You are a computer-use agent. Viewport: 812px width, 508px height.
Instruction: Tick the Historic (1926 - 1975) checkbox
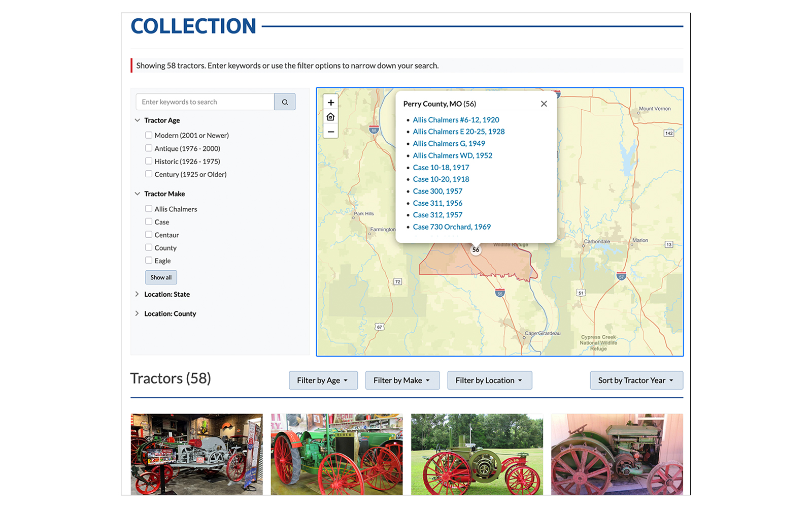pyautogui.click(x=149, y=161)
